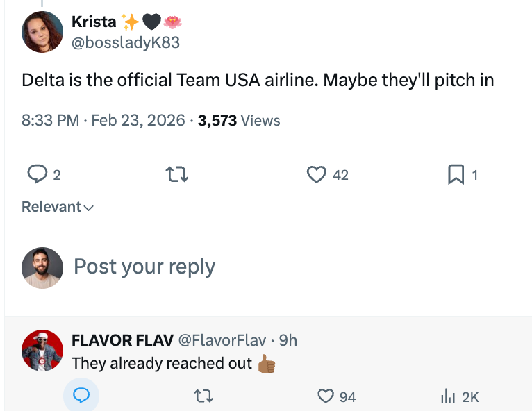Click the FLAVOR FLAV display name
Image resolution: width=532 pixels, height=411 pixels.
point(123,340)
